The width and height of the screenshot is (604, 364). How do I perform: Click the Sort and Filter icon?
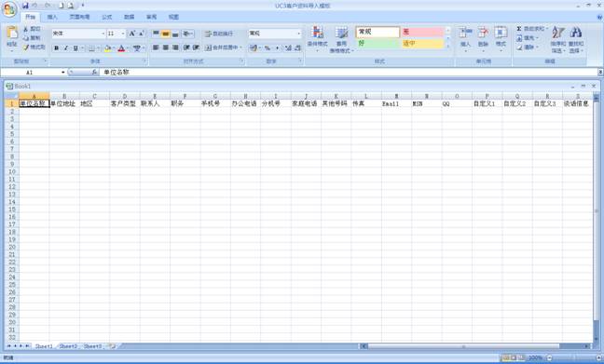(x=557, y=34)
